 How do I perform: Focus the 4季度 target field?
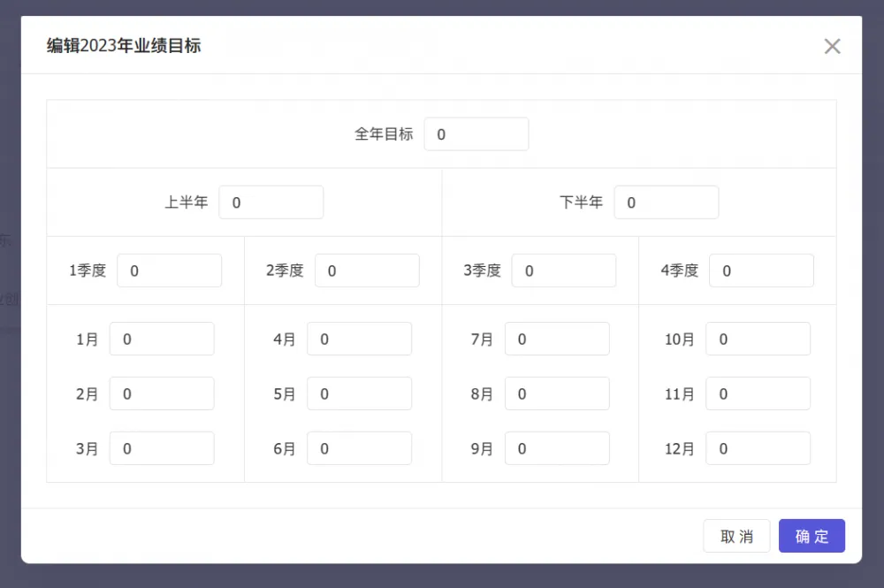pos(762,271)
